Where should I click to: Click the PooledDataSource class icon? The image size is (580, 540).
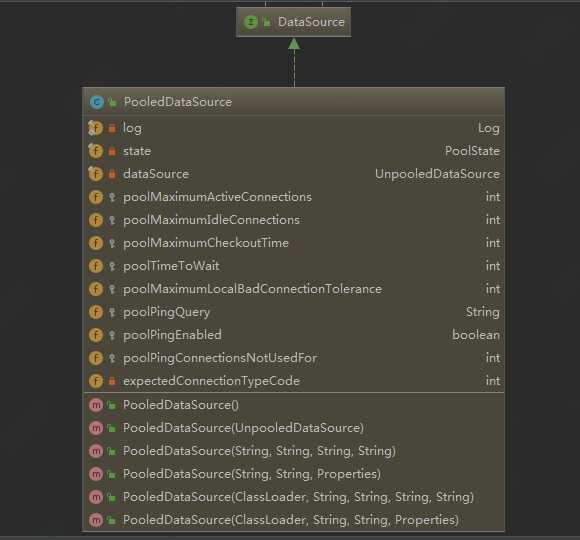[97, 102]
